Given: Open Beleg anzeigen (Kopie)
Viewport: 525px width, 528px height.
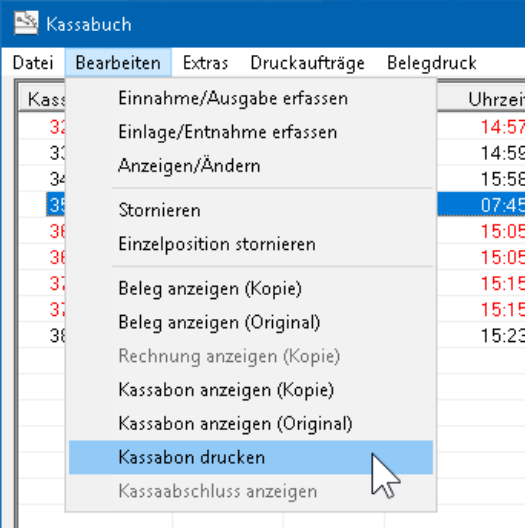Looking at the screenshot, I should 251,289.
